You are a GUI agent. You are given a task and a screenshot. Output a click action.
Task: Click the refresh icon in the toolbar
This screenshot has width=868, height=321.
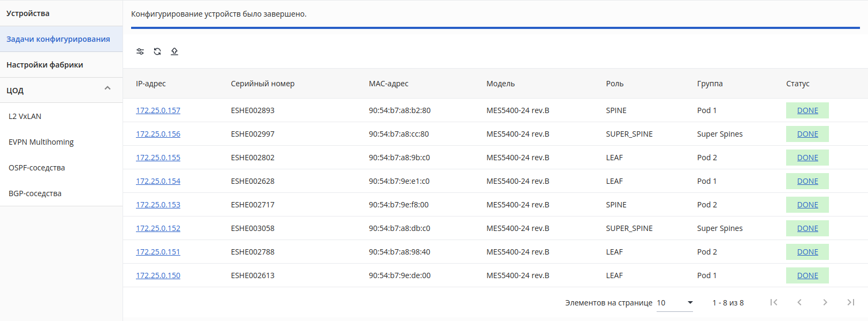click(x=157, y=51)
